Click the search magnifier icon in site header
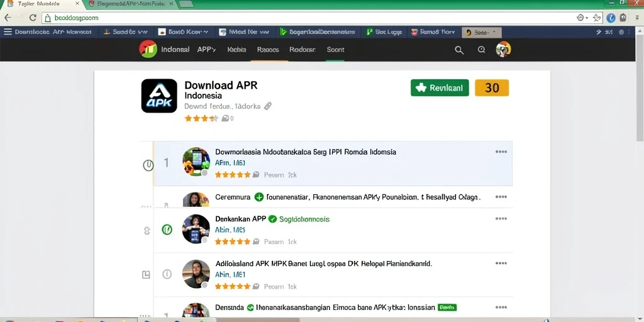The height and width of the screenshot is (322, 644). point(459,50)
